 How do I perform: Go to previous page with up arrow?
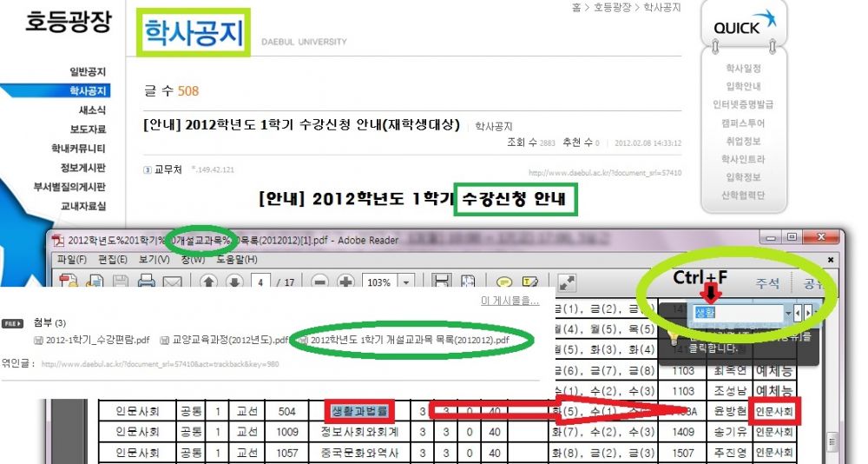(208, 282)
